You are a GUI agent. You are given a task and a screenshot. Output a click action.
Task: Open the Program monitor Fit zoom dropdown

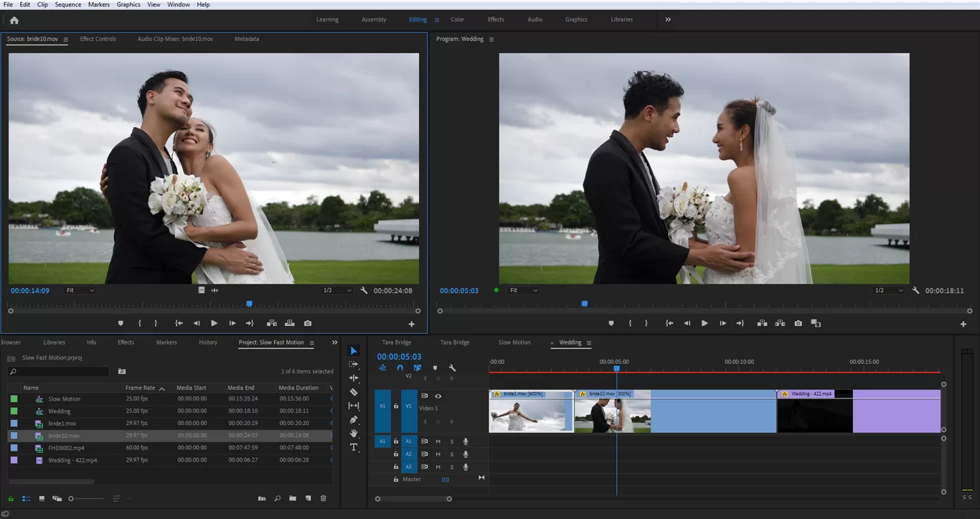click(524, 290)
